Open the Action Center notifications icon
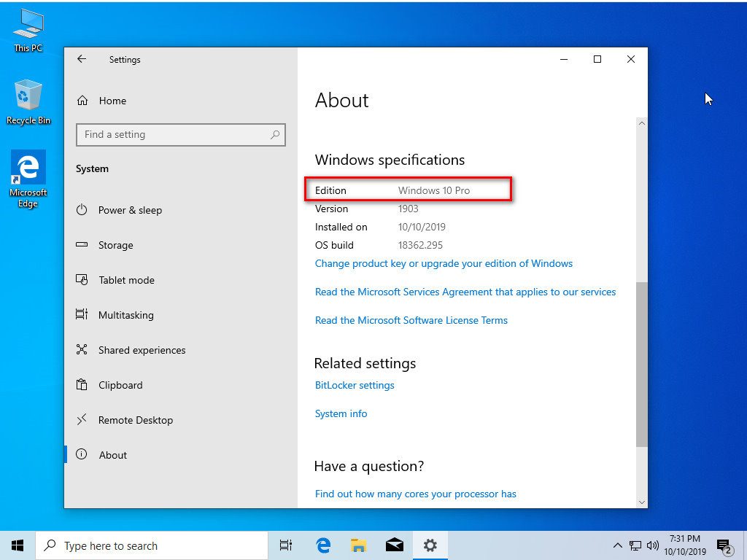 pos(724,546)
